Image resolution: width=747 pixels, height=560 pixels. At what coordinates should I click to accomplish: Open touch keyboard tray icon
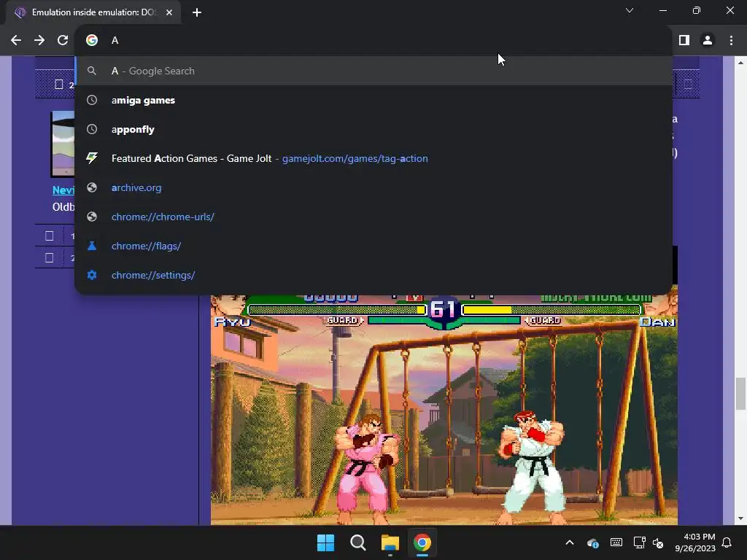616,542
